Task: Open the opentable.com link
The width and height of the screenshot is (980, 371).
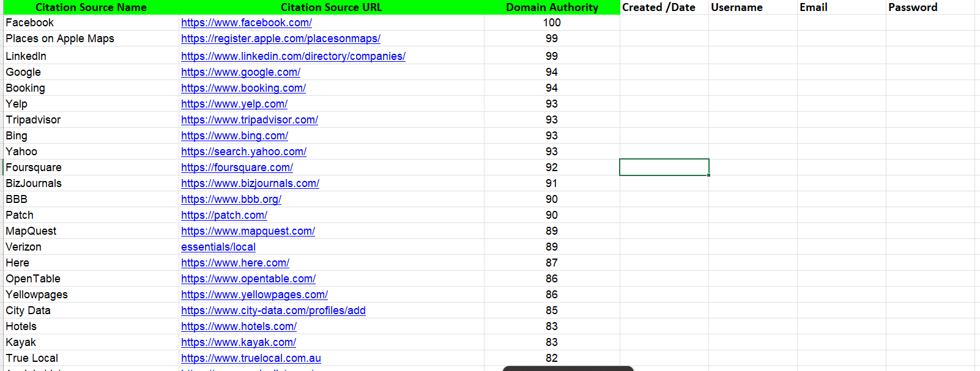Action: click(248, 279)
